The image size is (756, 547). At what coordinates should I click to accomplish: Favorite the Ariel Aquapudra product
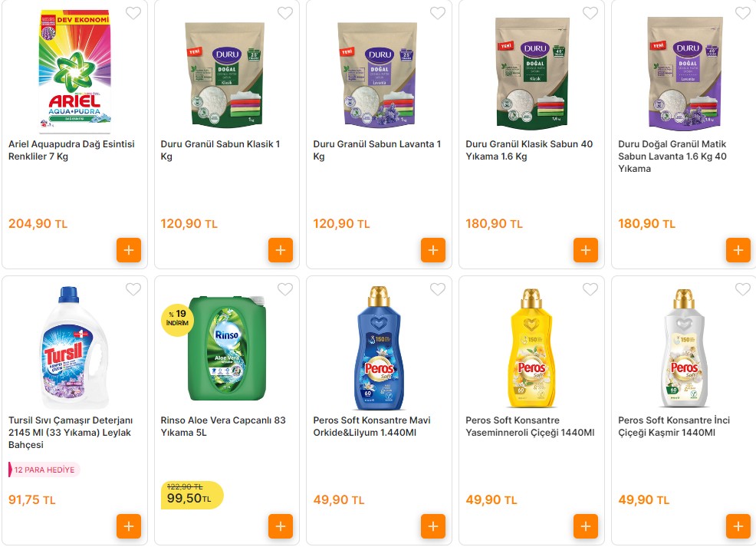133,13
